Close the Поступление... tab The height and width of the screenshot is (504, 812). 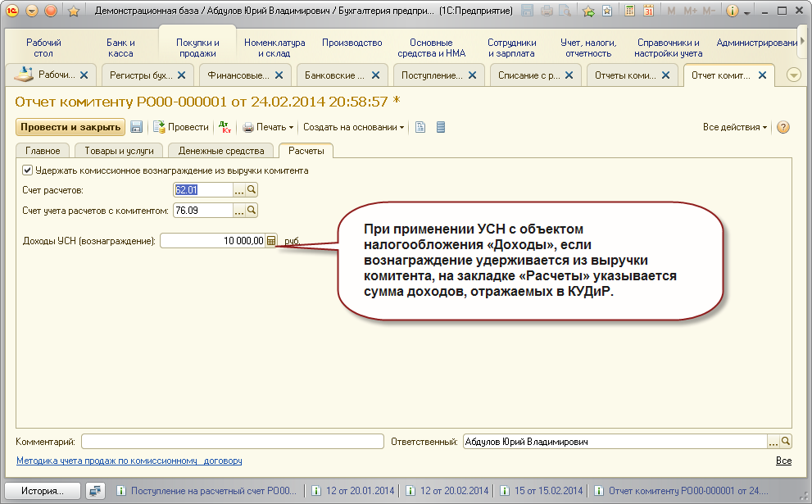click(x=472, y=75)
